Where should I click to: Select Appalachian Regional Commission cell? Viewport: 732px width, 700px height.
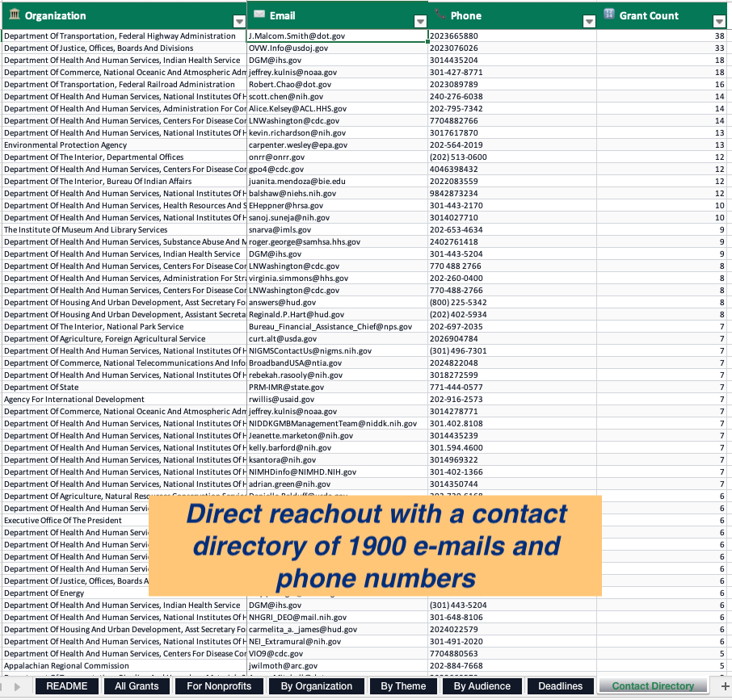[124, 666]
